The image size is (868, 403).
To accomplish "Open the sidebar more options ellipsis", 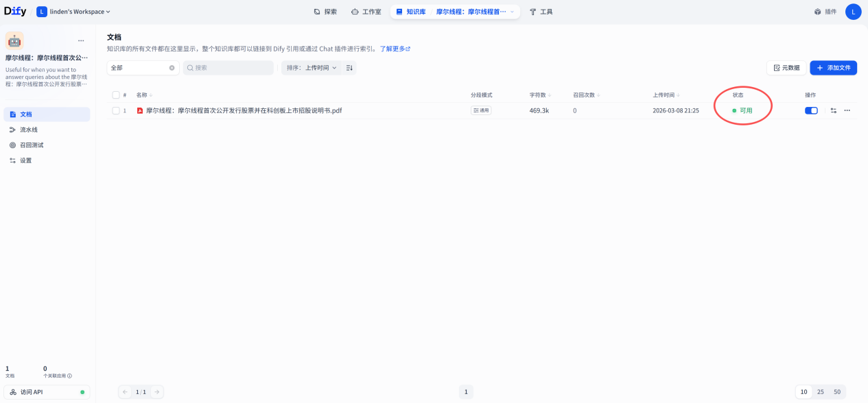I will (81, 41).
